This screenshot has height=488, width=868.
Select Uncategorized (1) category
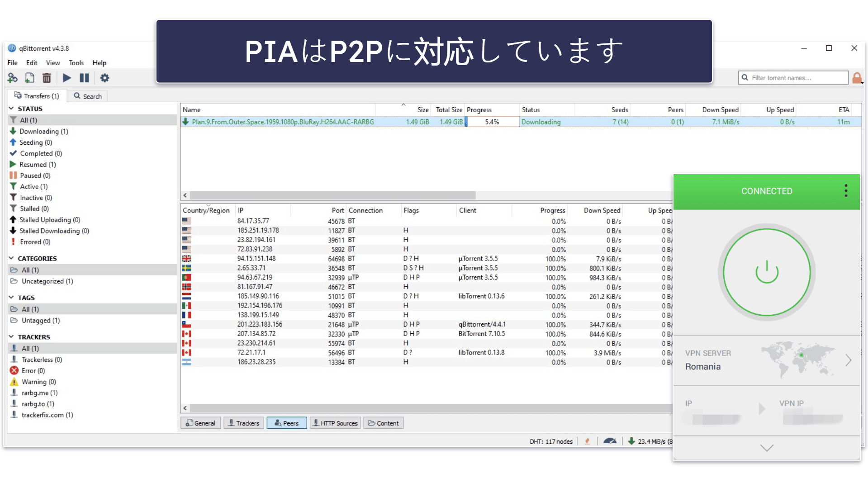point(47,281)
